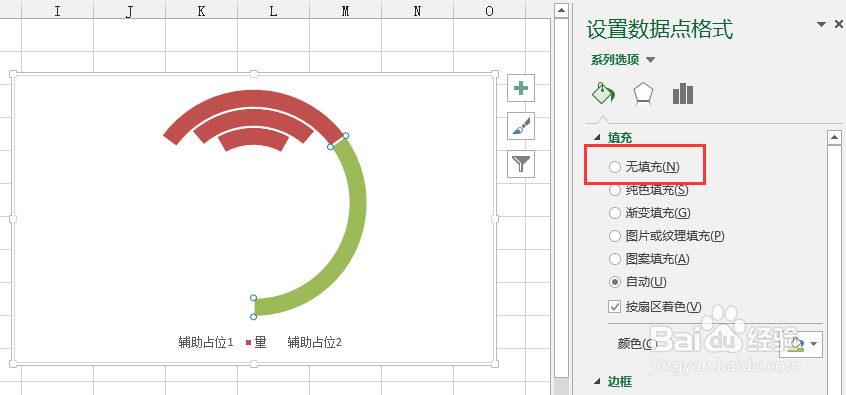The width and height of the screenshot is (846, 395).
Task: Select column I header
Action: click(x=57, y=11)
